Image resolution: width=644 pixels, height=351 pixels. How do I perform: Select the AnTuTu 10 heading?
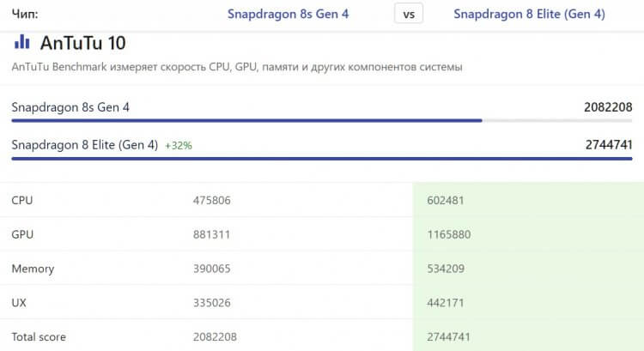coord(83,43)
